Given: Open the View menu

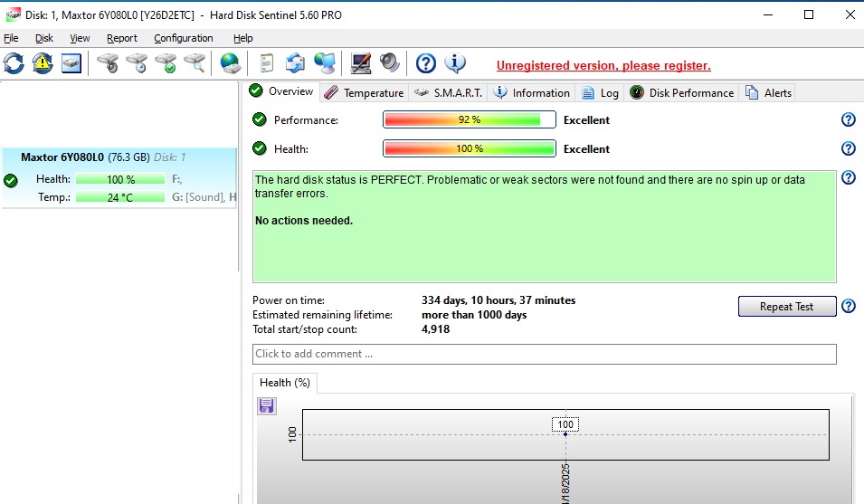Looking at the screenshot, I should 80,38.
